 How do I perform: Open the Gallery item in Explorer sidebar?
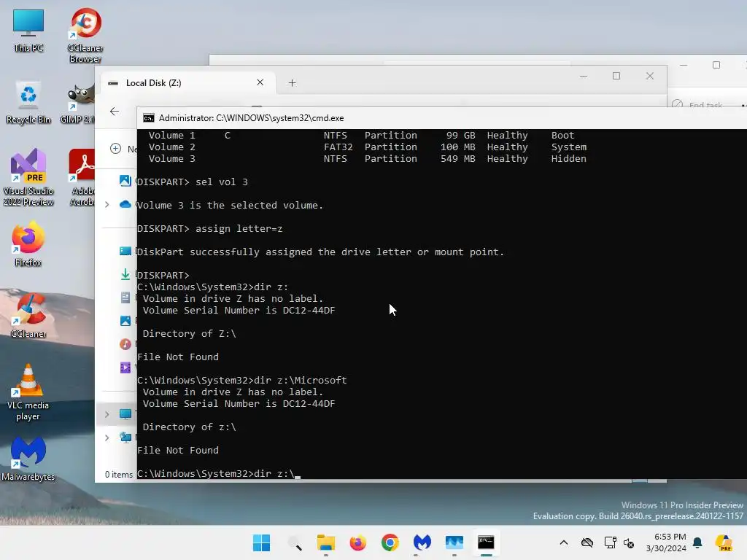pyautogui.click(x=125, y=181)
